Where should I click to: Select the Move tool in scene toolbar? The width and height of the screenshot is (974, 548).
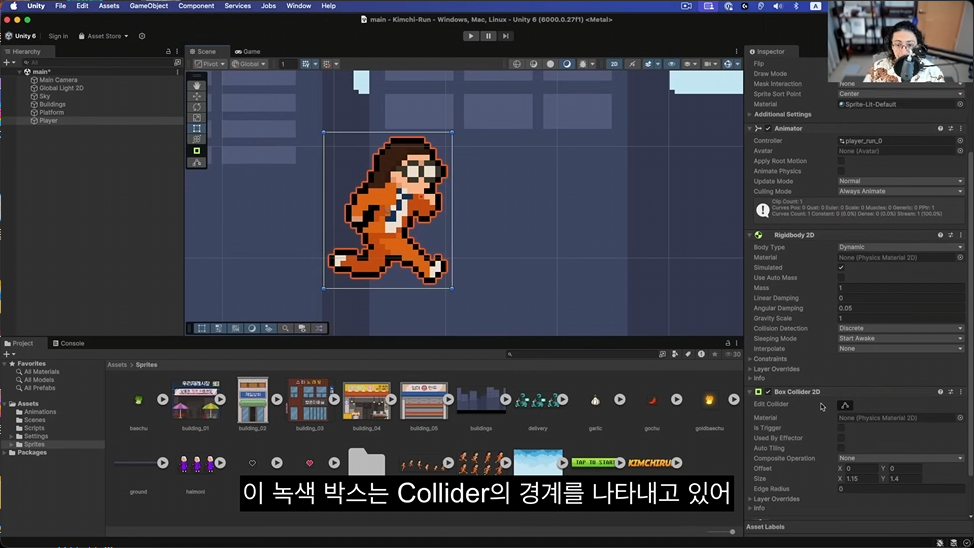click(197, 96)
